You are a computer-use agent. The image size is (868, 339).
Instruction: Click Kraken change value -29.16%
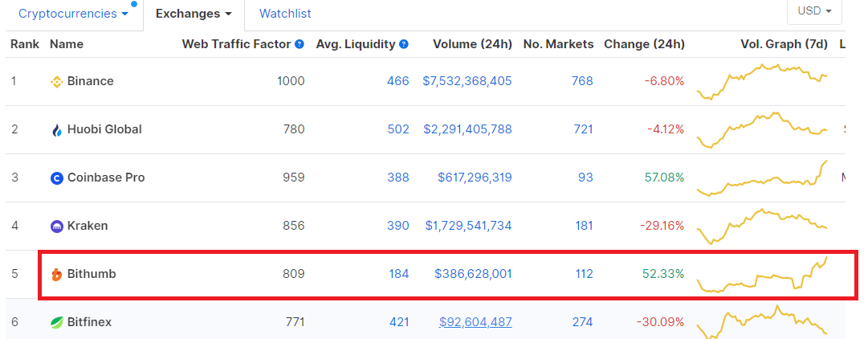click(x=662, y=226)
